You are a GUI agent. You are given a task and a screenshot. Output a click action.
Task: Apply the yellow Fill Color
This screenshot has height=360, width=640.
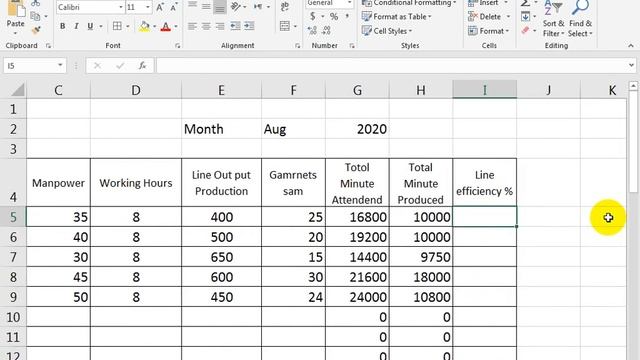(x=144, y=27)
